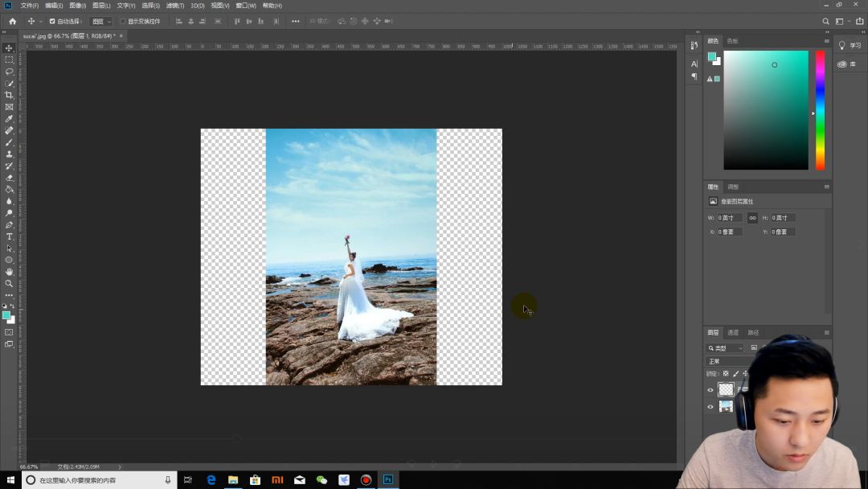Viewport: 868px width, 489px height.
Task: Close the sucai.jpg document tab
Action: pyautogui.click(x=121, y=35)
